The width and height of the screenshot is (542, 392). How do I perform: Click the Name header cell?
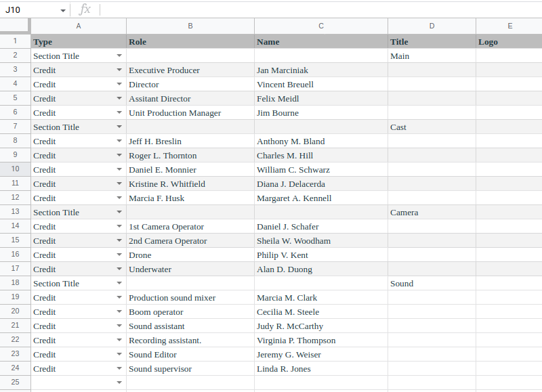tap(320, 41)
